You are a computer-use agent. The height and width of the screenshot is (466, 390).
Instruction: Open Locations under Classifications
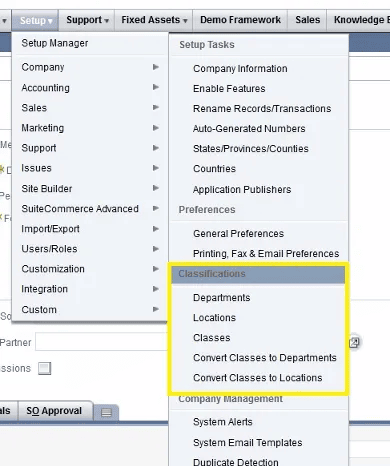pyautogui.click(x=214, y=318)
